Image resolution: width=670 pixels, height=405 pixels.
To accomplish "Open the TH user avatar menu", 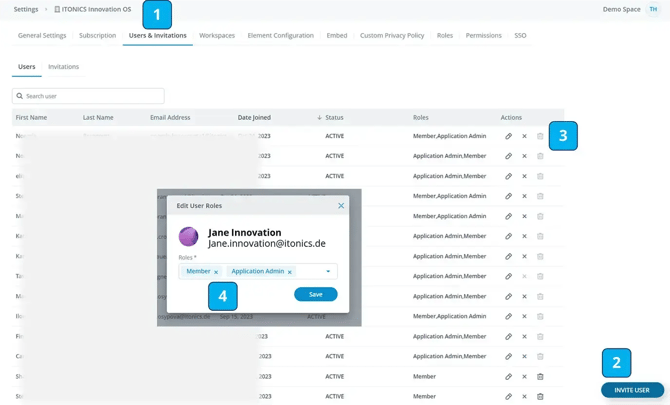I will 653,9.
